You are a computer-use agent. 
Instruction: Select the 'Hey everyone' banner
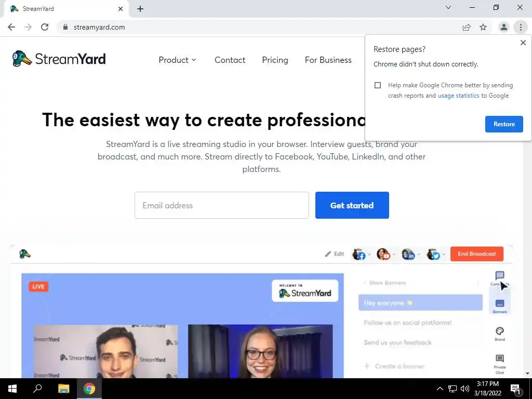[x=420, y=303]
